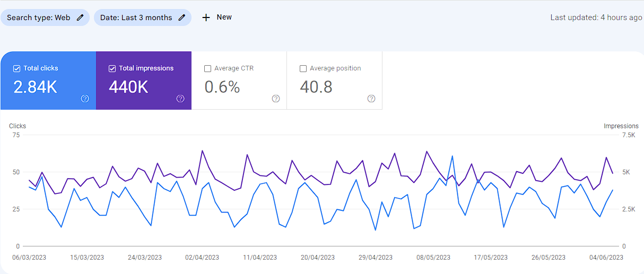Click the 0.6% Average CTR value
This screenshot has width=644, height=274.
222,87
